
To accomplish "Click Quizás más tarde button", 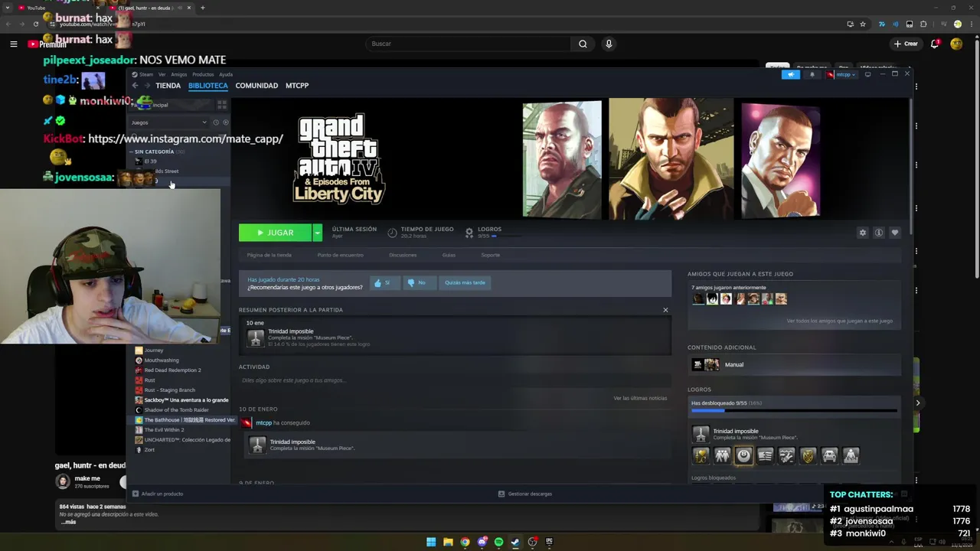I will (465, 283).
